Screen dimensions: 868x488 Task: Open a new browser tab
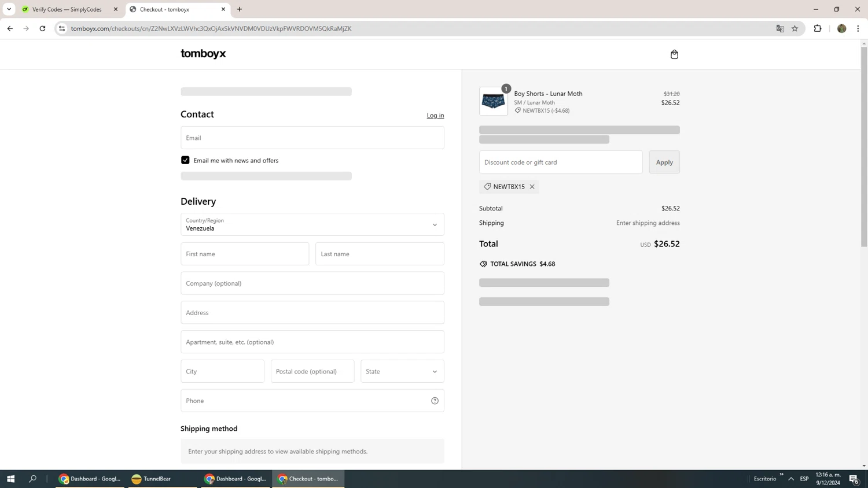(240, 9)
